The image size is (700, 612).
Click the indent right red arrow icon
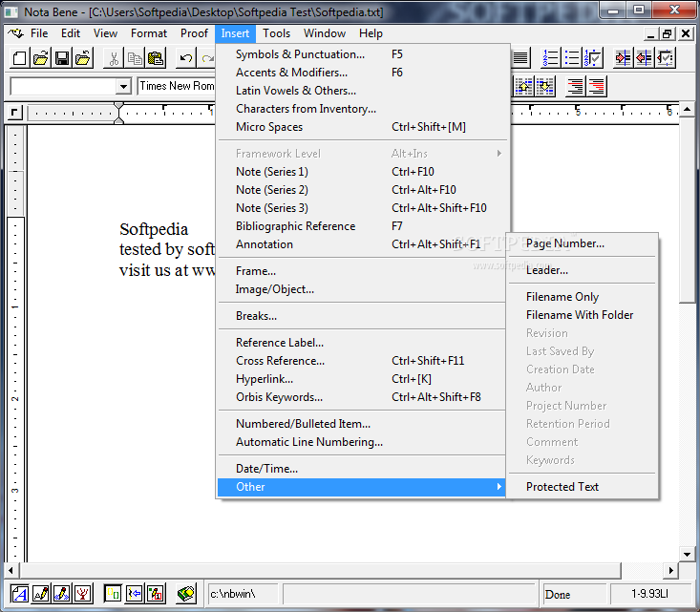click(623, 58)
